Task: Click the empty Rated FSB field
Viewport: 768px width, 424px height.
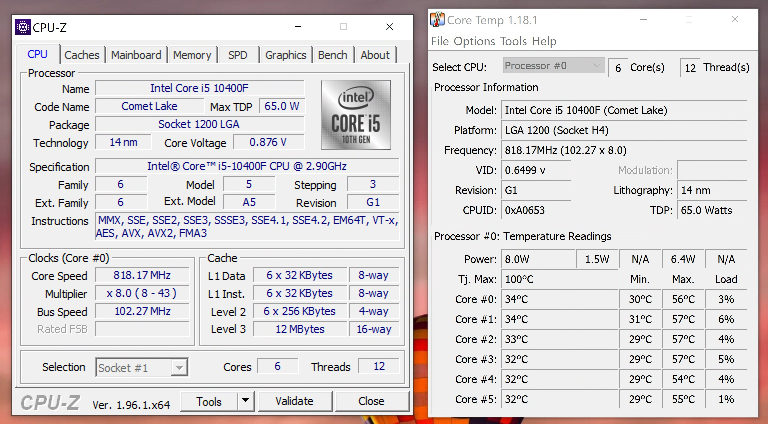Action: 142,329
